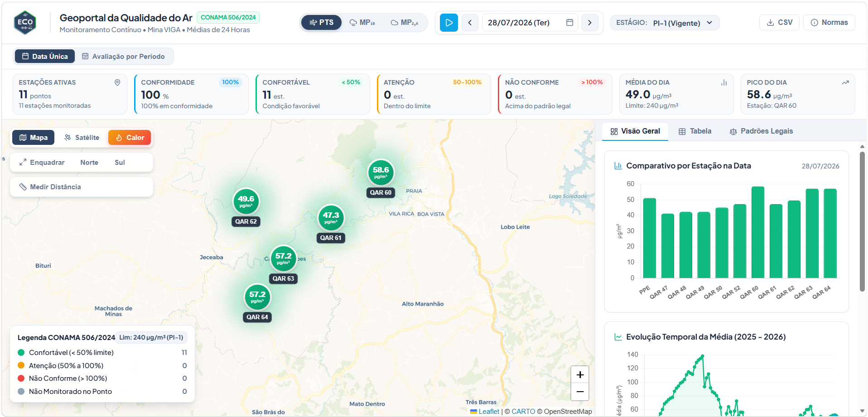
Task: Toggle the Calor heatmap layer
Action: coord(130,138)
